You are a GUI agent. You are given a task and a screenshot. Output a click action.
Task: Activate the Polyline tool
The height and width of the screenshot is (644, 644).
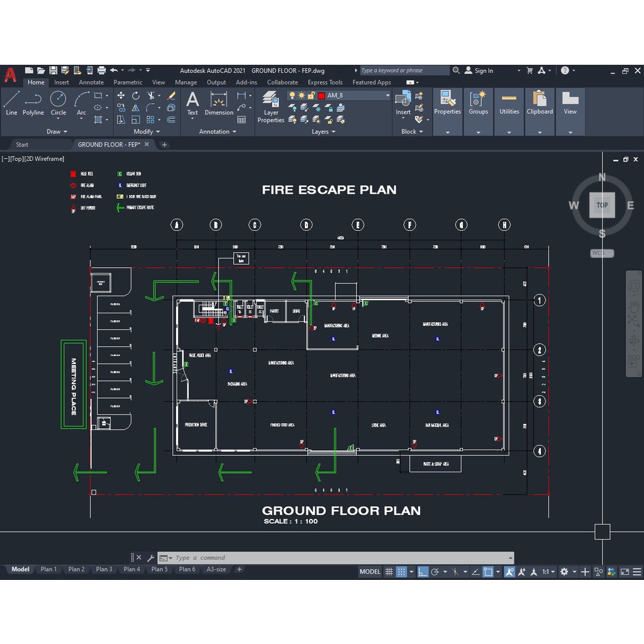[x=33, y=103]
